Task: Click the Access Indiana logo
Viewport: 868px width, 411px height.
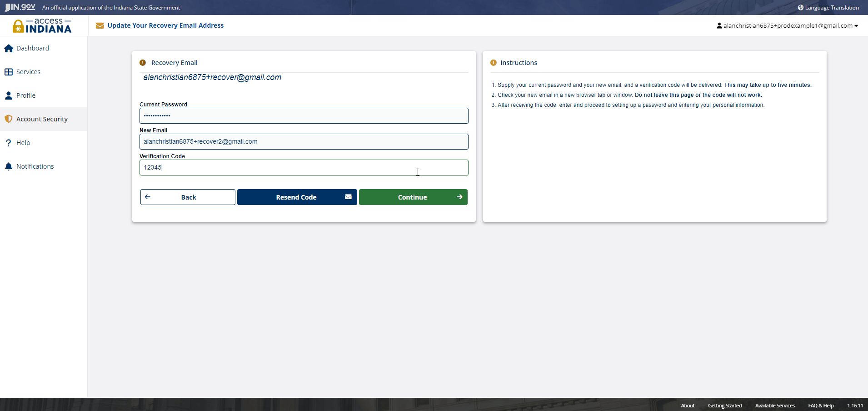Action: (x=42, y=26)
